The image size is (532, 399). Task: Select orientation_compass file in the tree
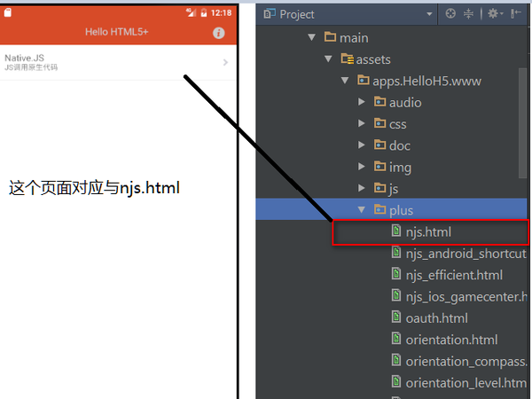coord(466,362)
